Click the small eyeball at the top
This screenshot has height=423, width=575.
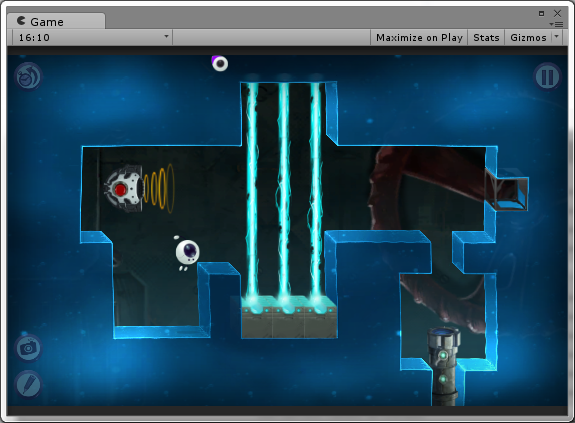tap(220, 63)
